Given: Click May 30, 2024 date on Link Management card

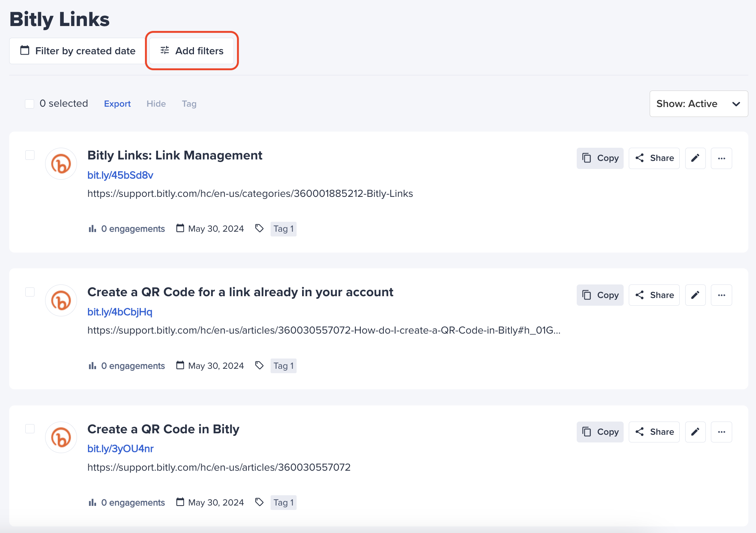Looking at the screenshot, I should point(210,229).
